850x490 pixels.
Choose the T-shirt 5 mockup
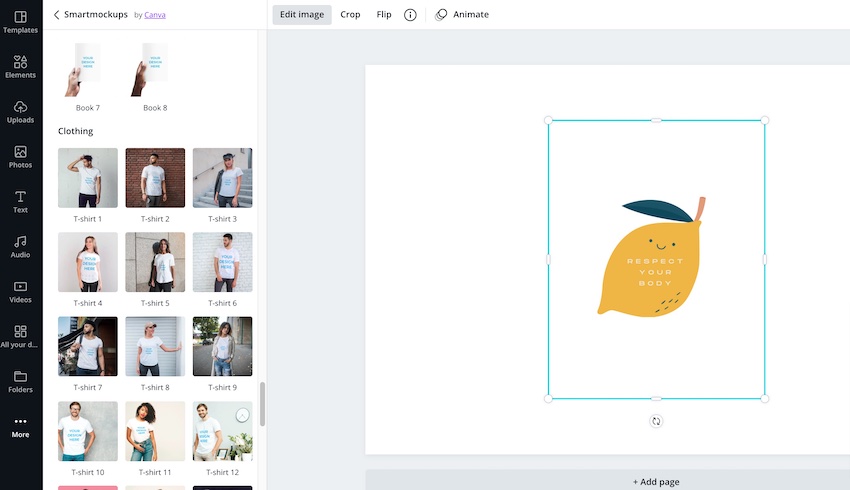(x=155, y=262)
